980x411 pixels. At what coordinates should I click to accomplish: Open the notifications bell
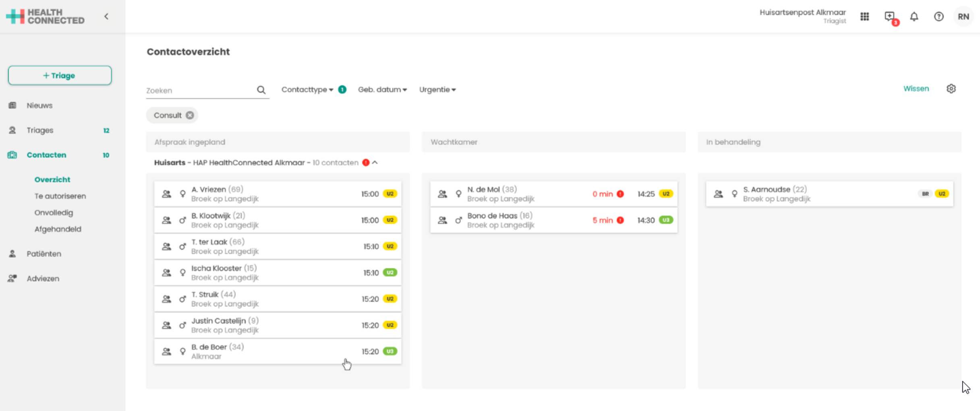pos(914,17)
